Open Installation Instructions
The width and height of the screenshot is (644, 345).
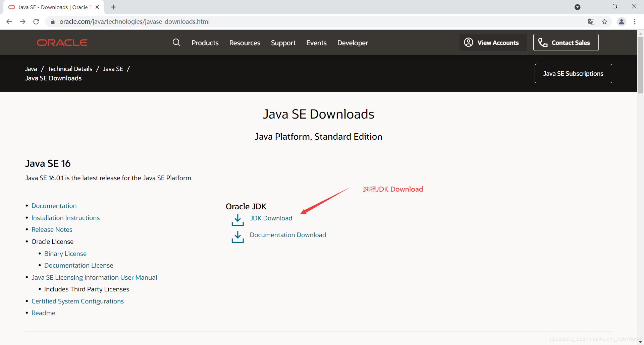tap(65, 218)
